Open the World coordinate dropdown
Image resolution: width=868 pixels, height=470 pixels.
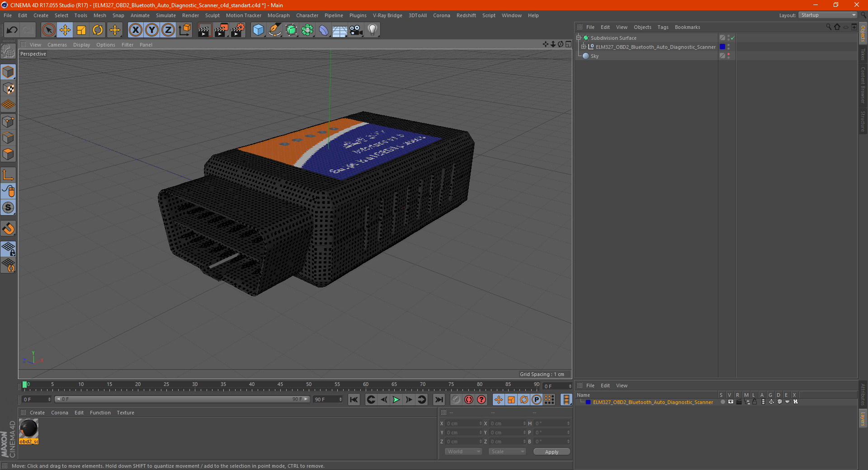(463, 451)
